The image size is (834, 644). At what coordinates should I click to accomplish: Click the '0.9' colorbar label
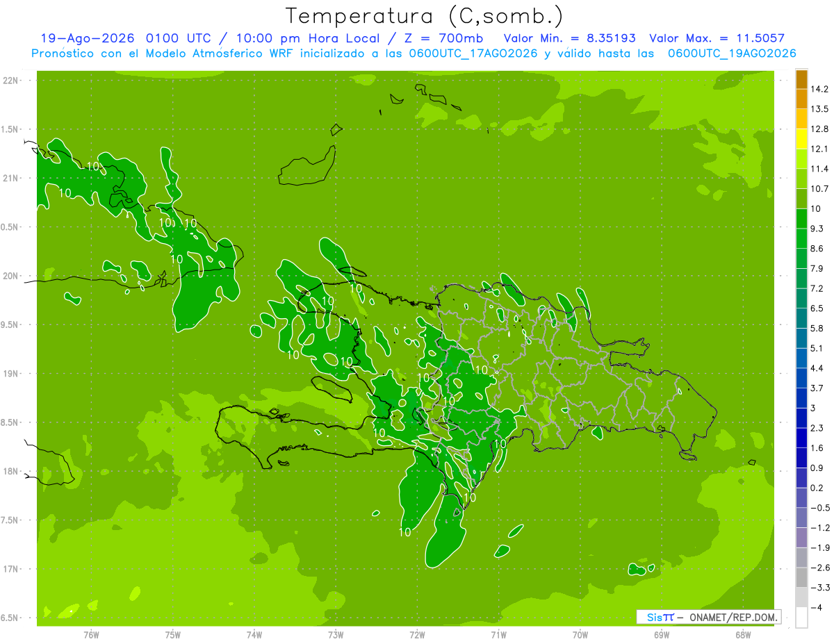click(x=817, y=468)
